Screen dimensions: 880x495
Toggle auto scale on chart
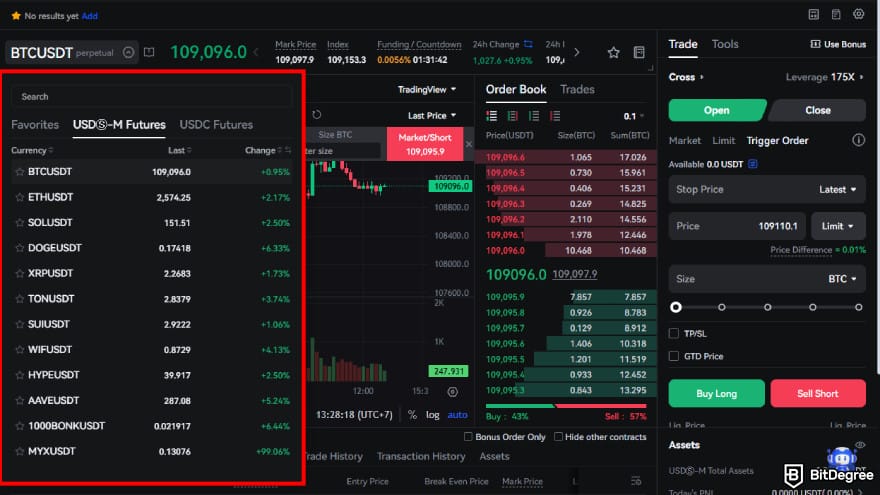click(x=457, y=415)
